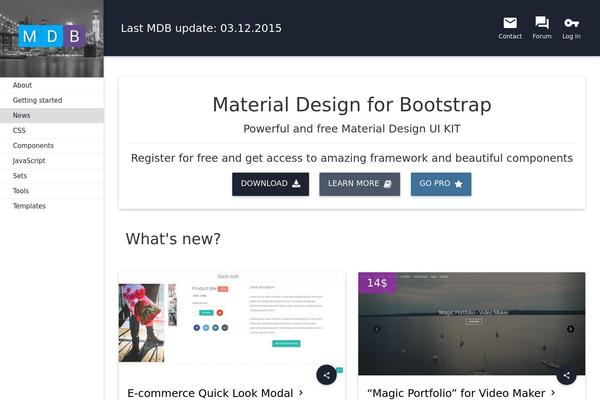
Task: Open Getting started in the sidebar
Action: (52, 100)
